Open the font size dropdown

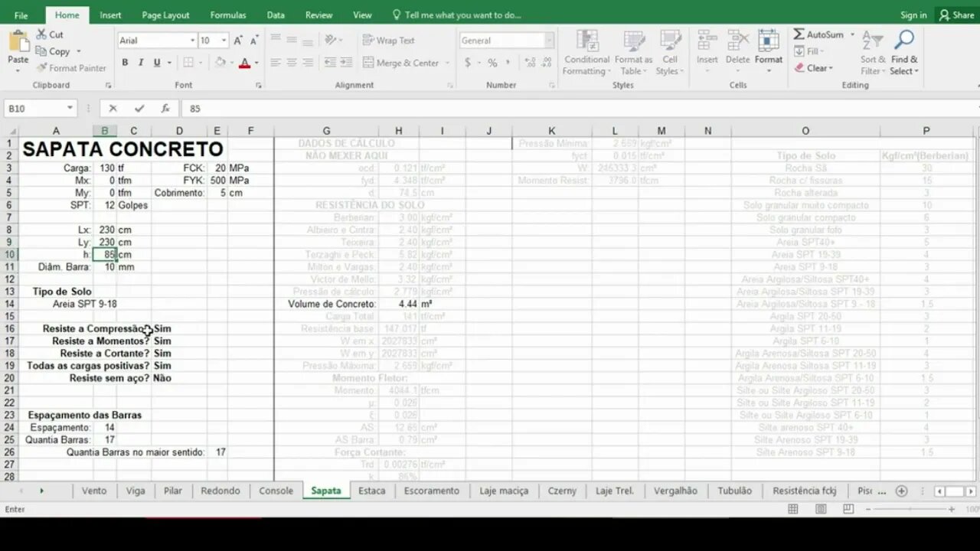coord(224,41)
